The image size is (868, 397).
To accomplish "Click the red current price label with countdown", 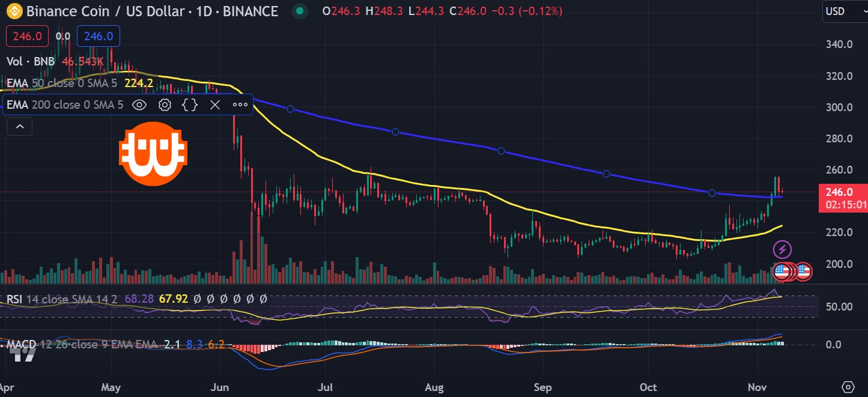I will point(843,198).
